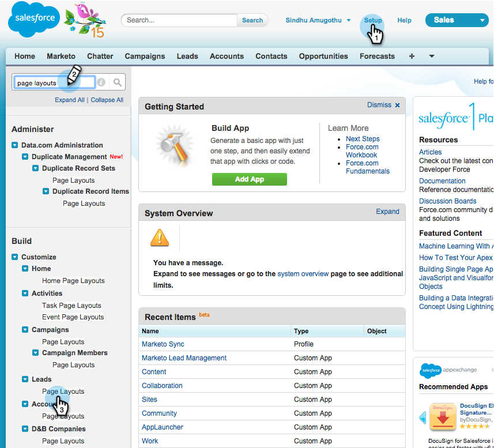The height and width of the screenshot is (448, 494).
Task: Click the plus icon for all tabs
Action: point(412,56)
